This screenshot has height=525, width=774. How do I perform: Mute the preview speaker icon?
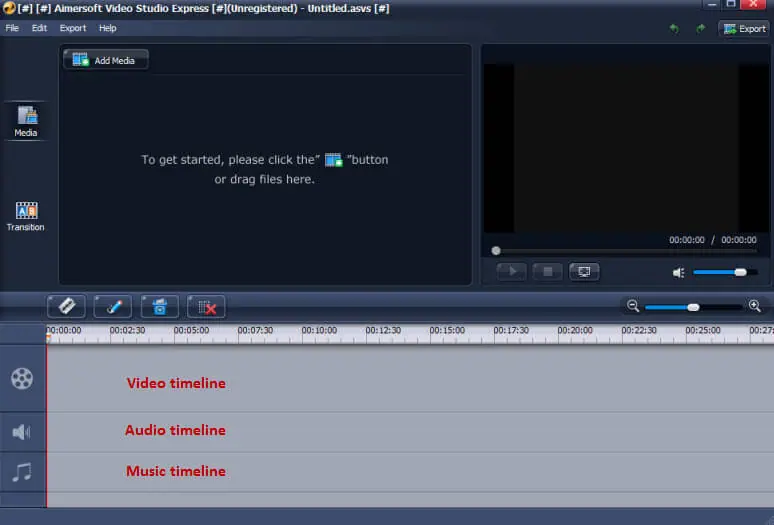[x=679, y=272]
